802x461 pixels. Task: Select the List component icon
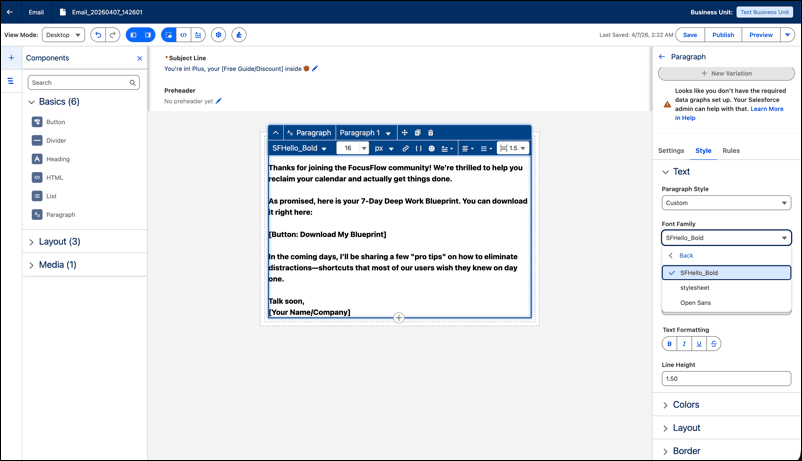37,196
